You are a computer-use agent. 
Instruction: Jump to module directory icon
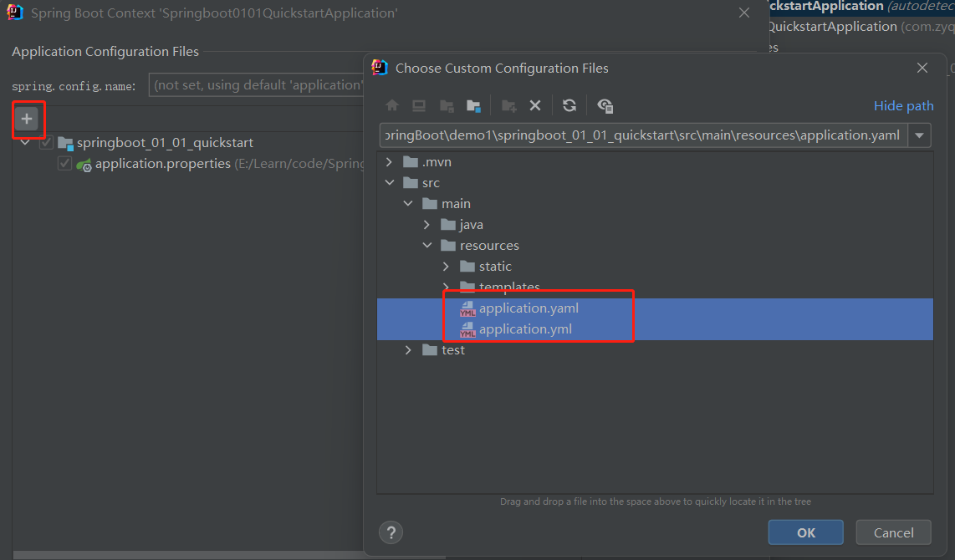click(473, 105)
